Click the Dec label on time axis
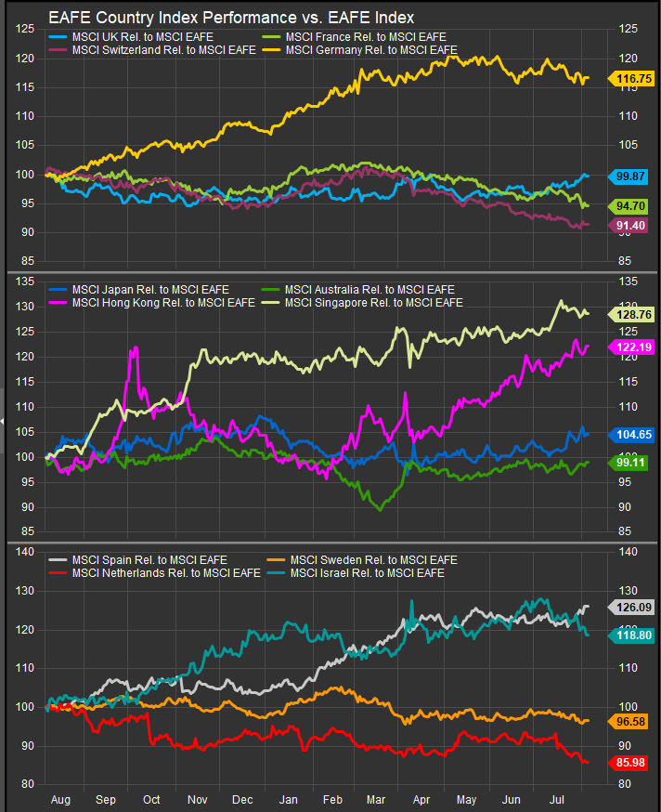This screenshot has height=812, width=661. (x=242, y=800)
